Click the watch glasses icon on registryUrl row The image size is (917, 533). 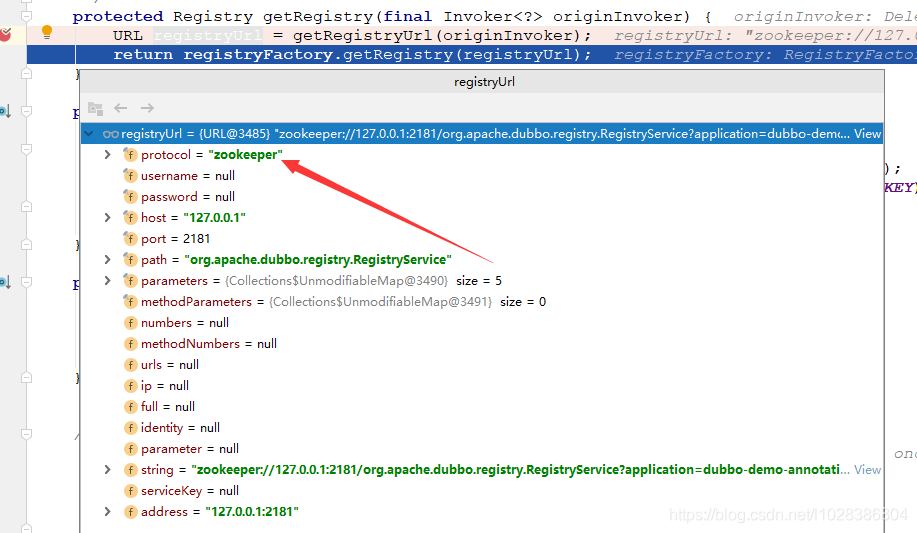pos(111,134)
